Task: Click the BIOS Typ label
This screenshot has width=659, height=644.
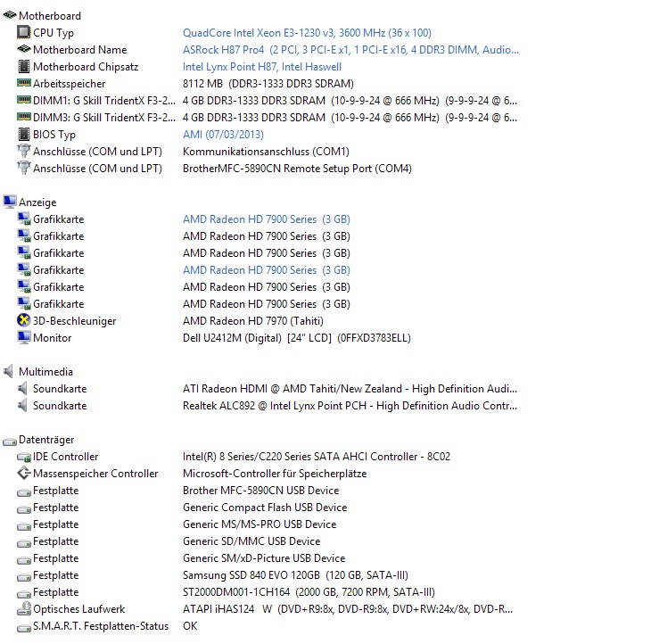Action: click(54, 135)
